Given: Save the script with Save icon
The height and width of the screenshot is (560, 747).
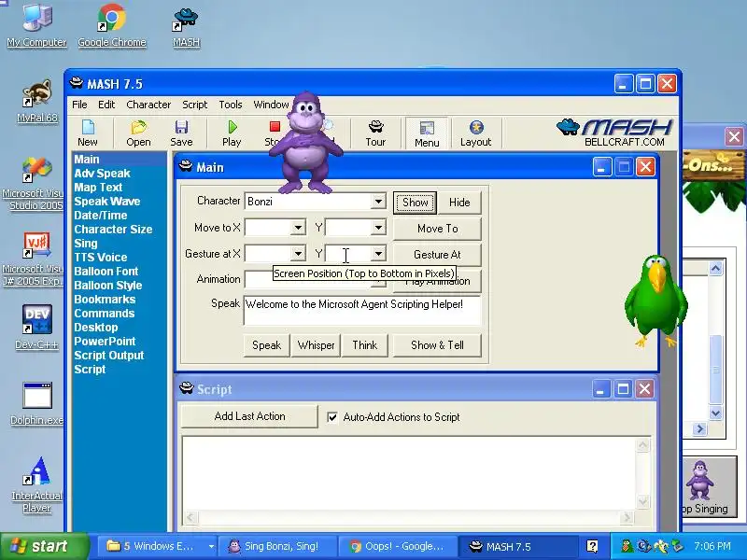Looking at the screenshot, I should pyautogui.click(x=181, y=133).
